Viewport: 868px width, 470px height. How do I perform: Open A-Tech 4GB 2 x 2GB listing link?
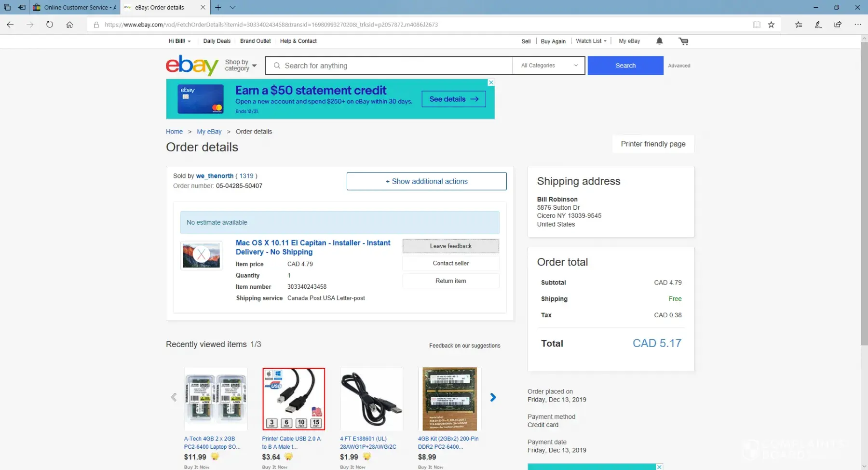click(x=212, y=443)
